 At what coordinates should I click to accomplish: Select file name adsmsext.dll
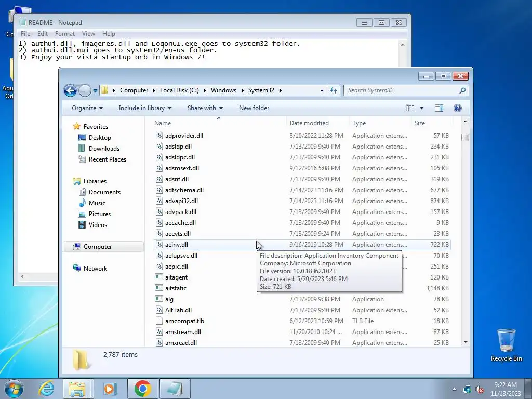click(x=182, y=168)
